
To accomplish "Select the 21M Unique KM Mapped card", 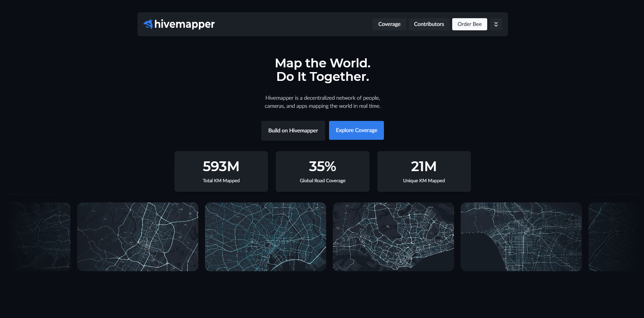I will point(424,171).
